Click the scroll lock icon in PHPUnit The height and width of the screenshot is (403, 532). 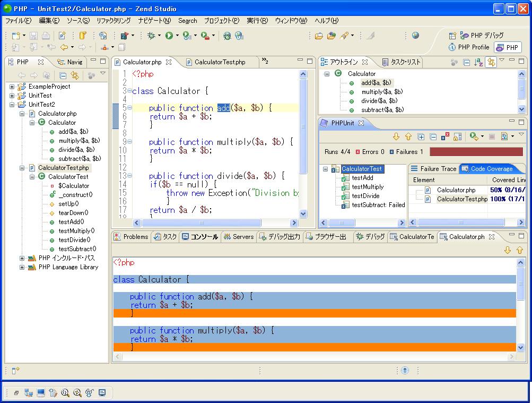(457, 137)
